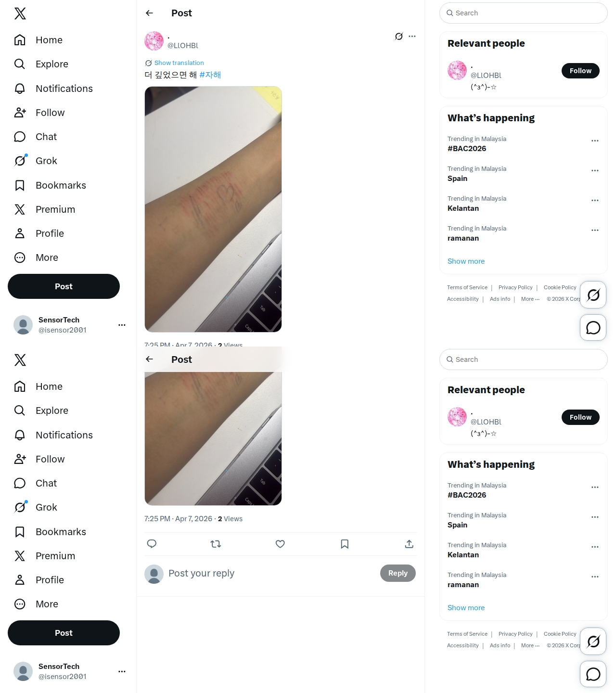The height and width of the screenshot is (693, 616).
Task: Open the post's three-dot more options menu
Action: click(x=412, y=36)
